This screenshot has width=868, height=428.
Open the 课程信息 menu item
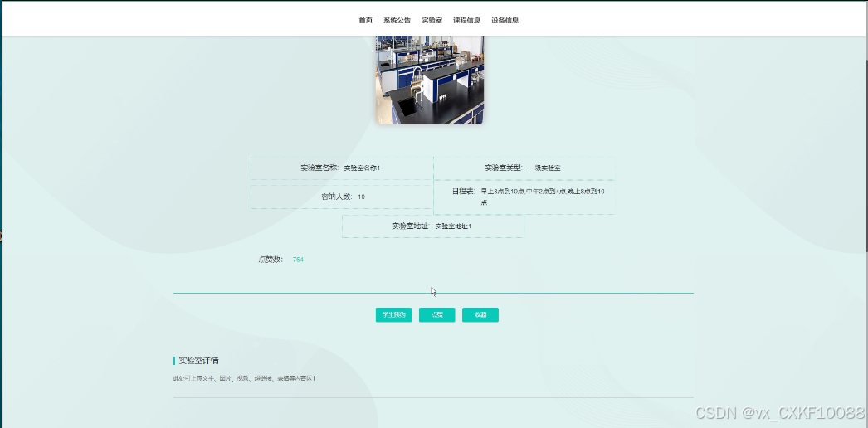(x=466, y=21)
